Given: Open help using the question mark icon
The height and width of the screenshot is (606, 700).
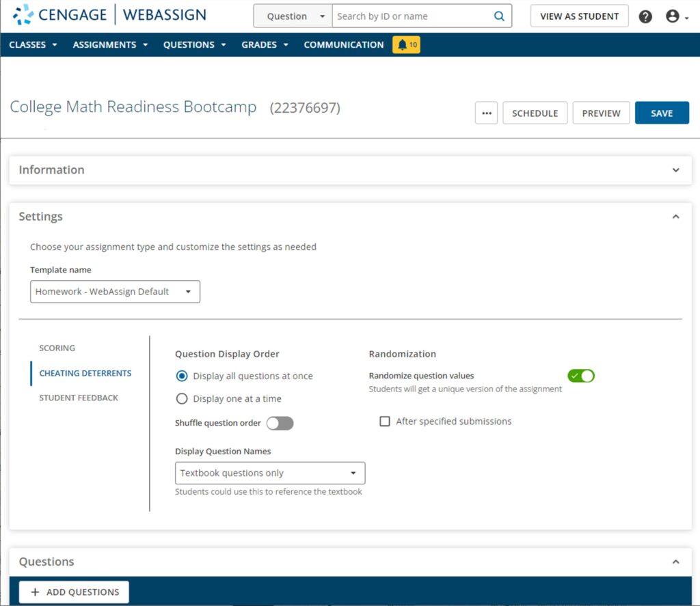Looking at the screenshot, I should [x=645, y=16].
